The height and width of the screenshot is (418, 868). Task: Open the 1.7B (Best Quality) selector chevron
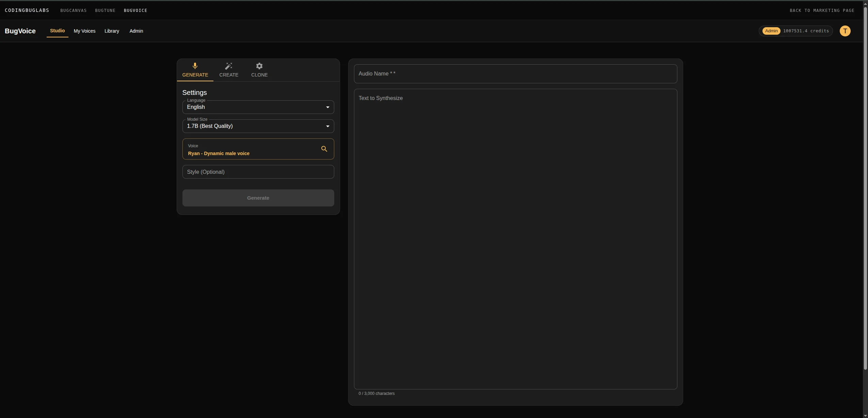point(327,126)
